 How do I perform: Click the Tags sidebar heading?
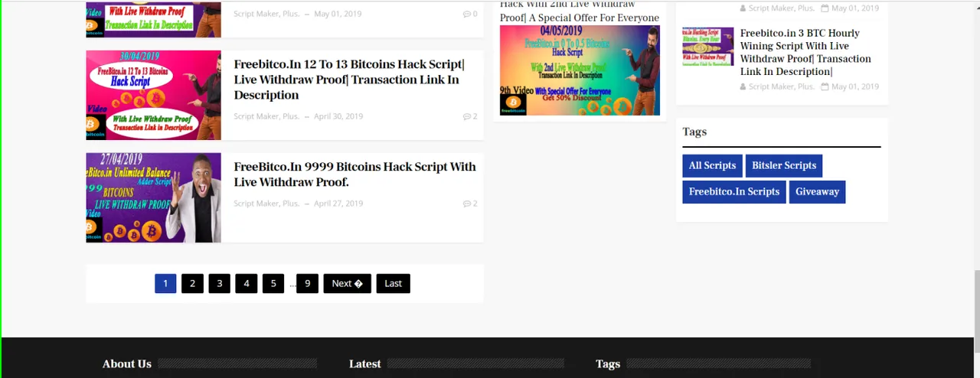click(694, 132)
